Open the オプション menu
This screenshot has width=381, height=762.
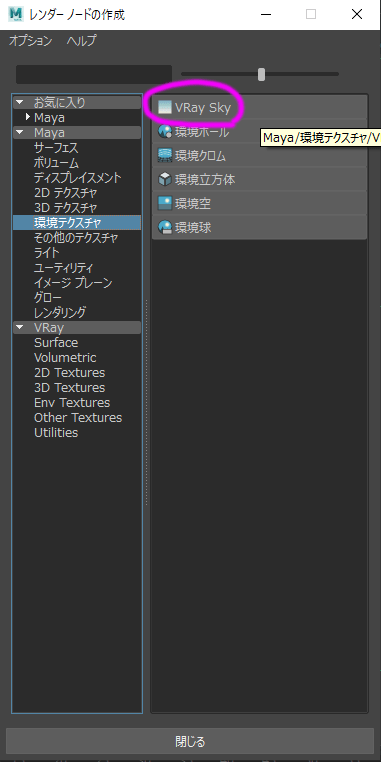31,41
